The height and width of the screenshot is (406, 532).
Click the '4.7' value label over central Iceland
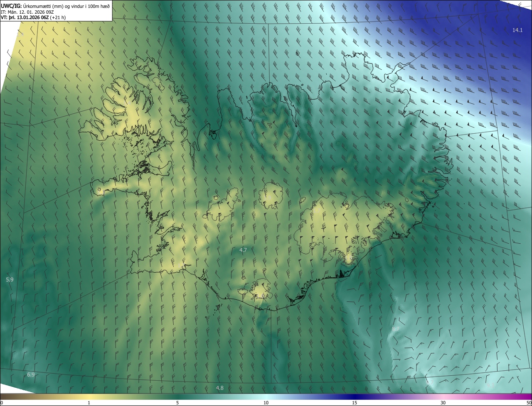click(243, 250)
